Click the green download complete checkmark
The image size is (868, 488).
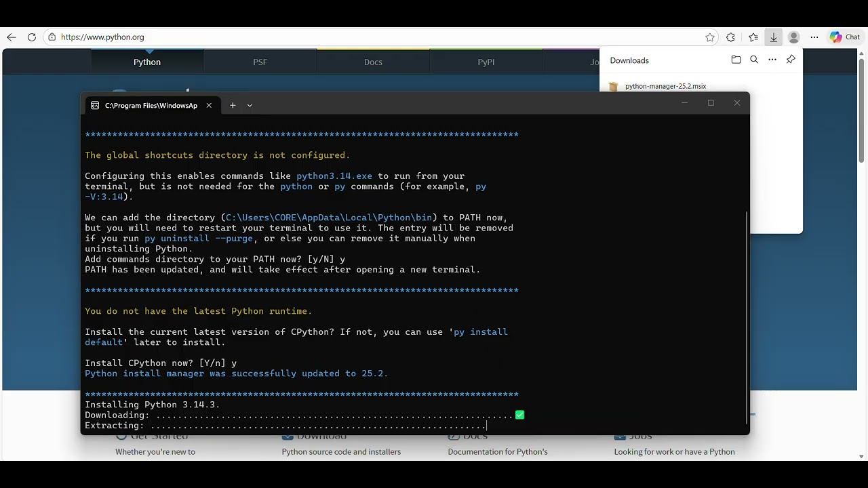coord(519,415)
